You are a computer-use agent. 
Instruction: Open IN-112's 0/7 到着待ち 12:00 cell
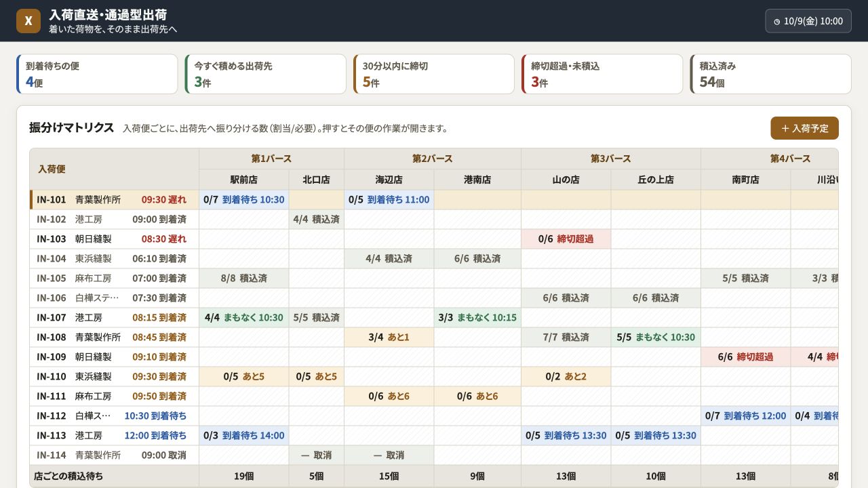[746, 416]
